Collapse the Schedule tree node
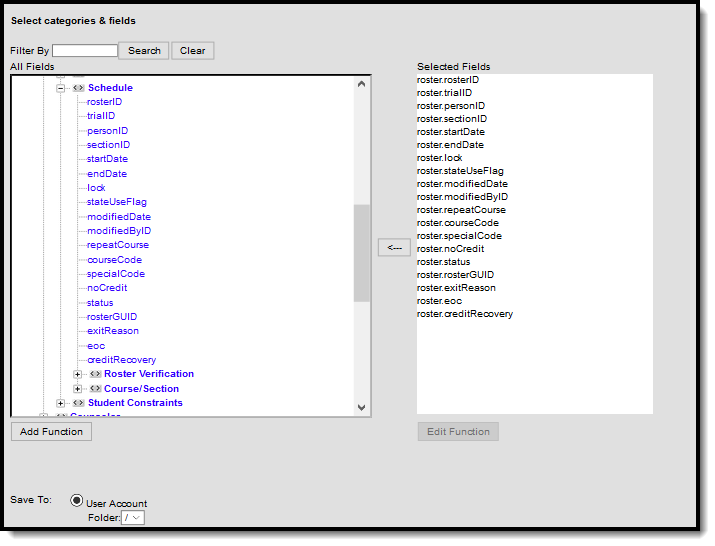The height and width of the screenshot is (546, 715). pos(60,88)
